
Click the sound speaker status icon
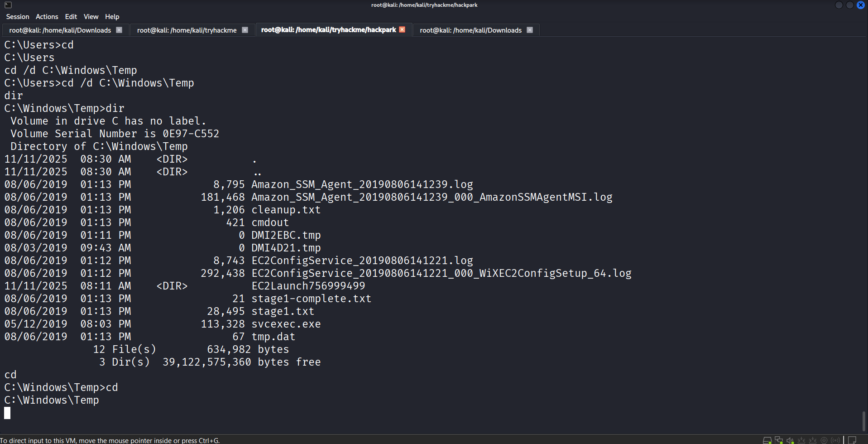point(790,440)
